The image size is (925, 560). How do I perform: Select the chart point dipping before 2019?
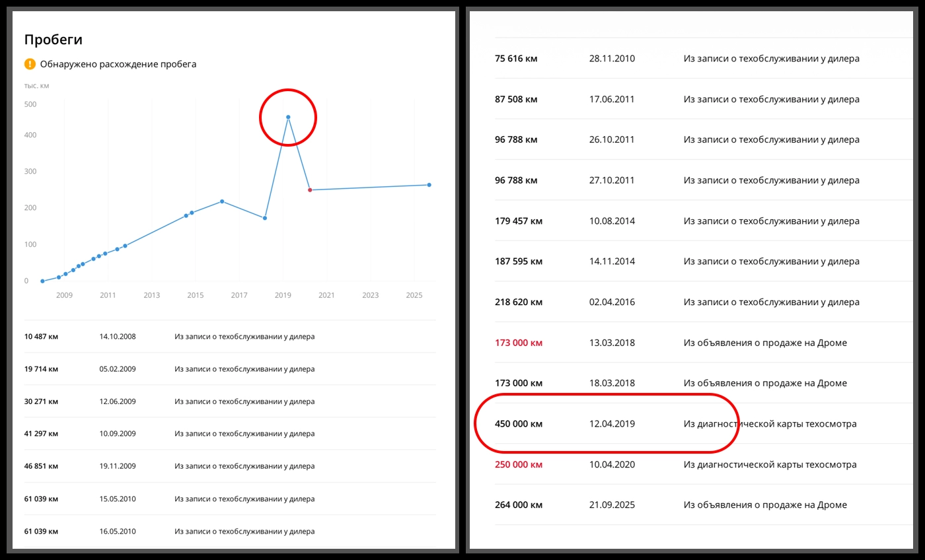click(265, 218)
